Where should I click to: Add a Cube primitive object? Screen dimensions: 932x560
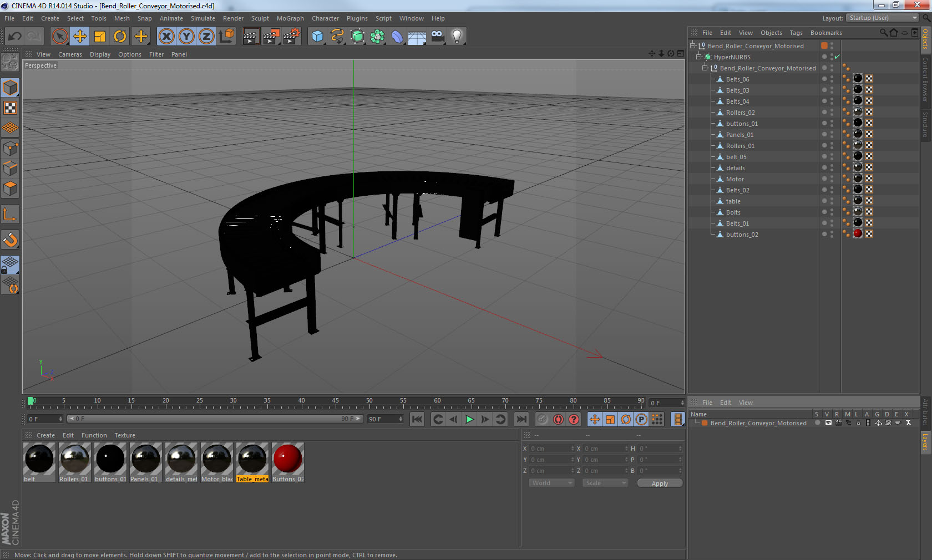click(317, 37)
